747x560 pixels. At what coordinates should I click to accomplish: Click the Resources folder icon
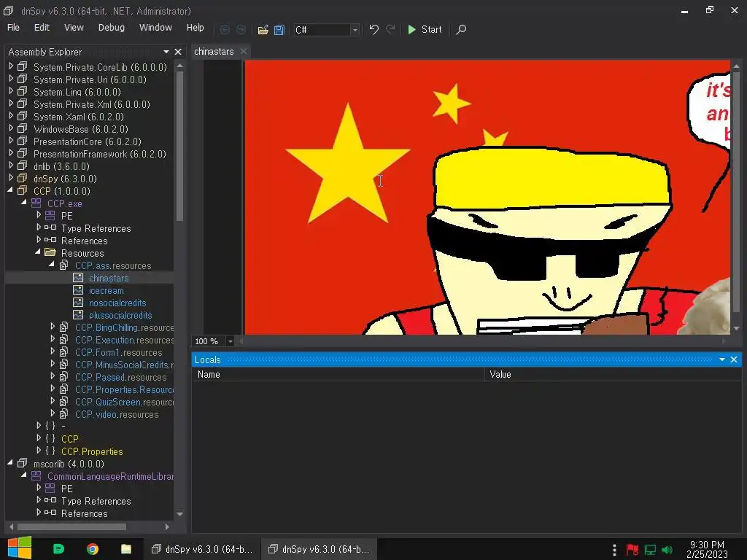click(x=50, y=253)
